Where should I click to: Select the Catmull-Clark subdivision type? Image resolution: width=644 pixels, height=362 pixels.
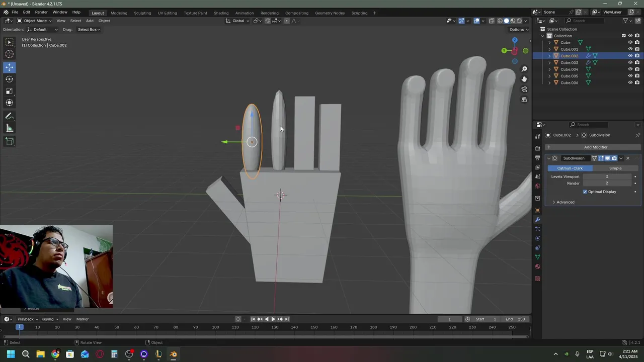click(x=570, y=168)
